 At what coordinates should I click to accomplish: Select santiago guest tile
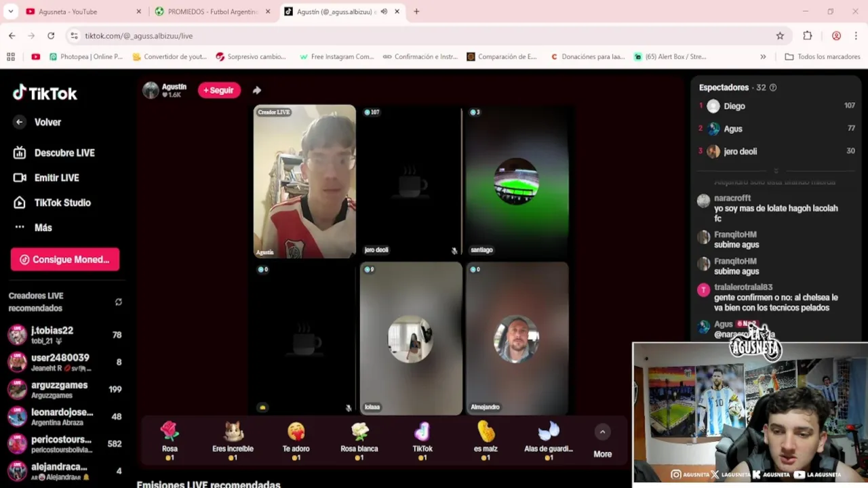[x=517, y=181]
